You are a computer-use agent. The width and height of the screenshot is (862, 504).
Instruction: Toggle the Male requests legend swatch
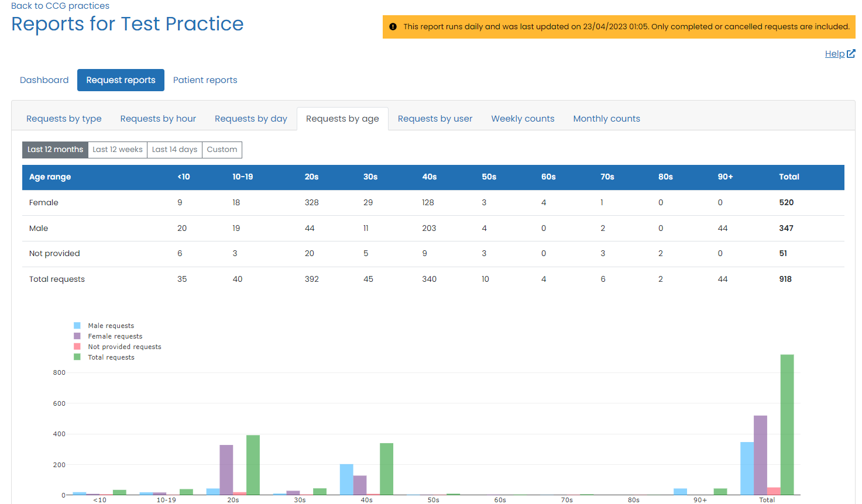[77, 326]
